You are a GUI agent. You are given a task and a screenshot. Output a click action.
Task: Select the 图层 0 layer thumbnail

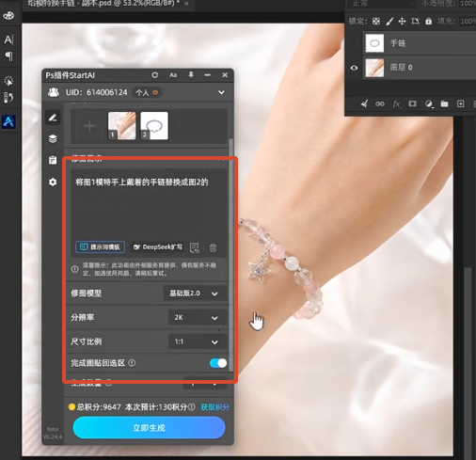(374, 68)
